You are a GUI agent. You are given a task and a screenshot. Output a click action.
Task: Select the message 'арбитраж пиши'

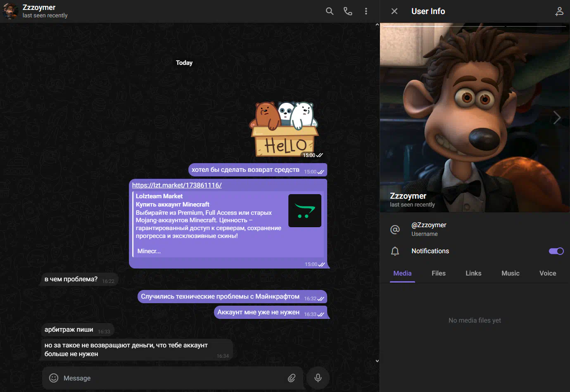pyautogui.click(x=77, y=330)
